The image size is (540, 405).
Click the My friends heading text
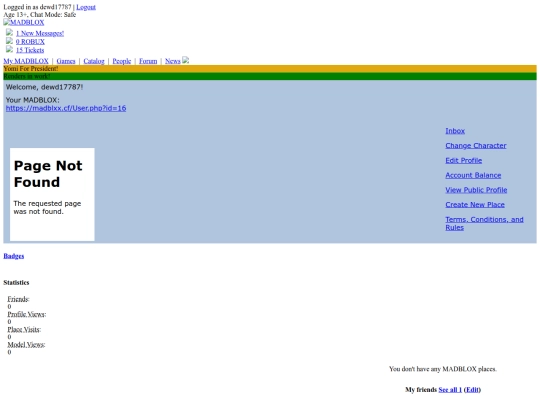tap(421, 390)
